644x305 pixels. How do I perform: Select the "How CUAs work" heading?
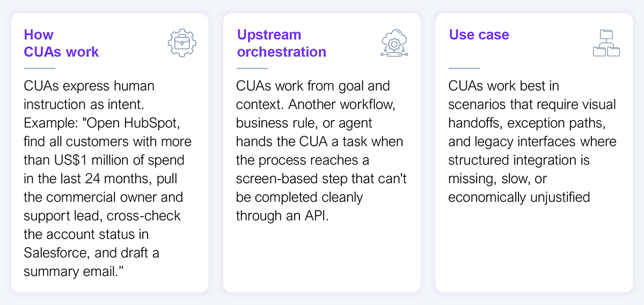click(x=61, y=43)
